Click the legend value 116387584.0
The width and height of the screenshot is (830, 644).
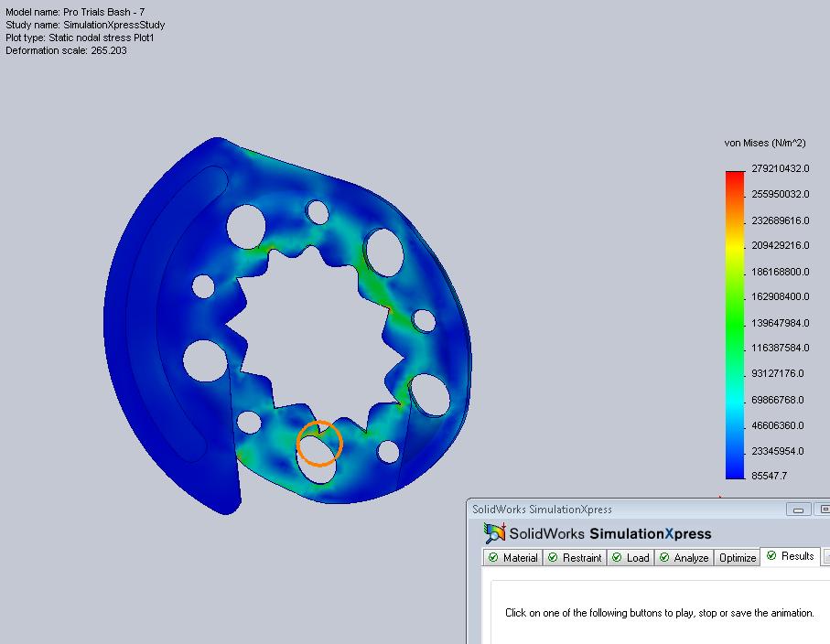point(781,348)
